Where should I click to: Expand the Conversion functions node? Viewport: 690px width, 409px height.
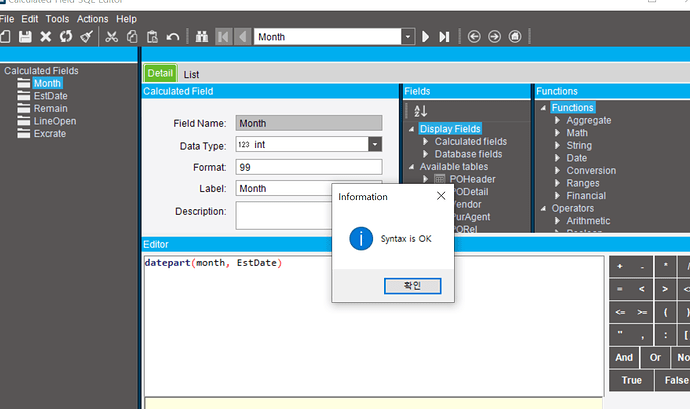pos(558,170)
